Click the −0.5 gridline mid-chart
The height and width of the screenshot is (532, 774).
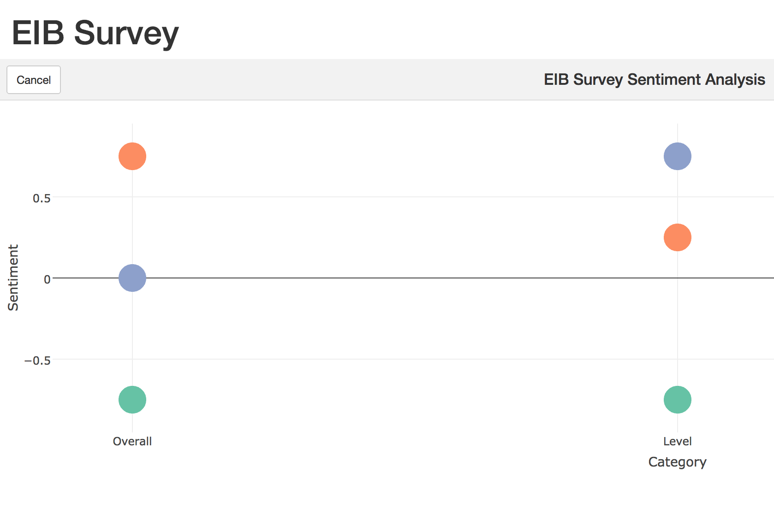tap(405, 359)
